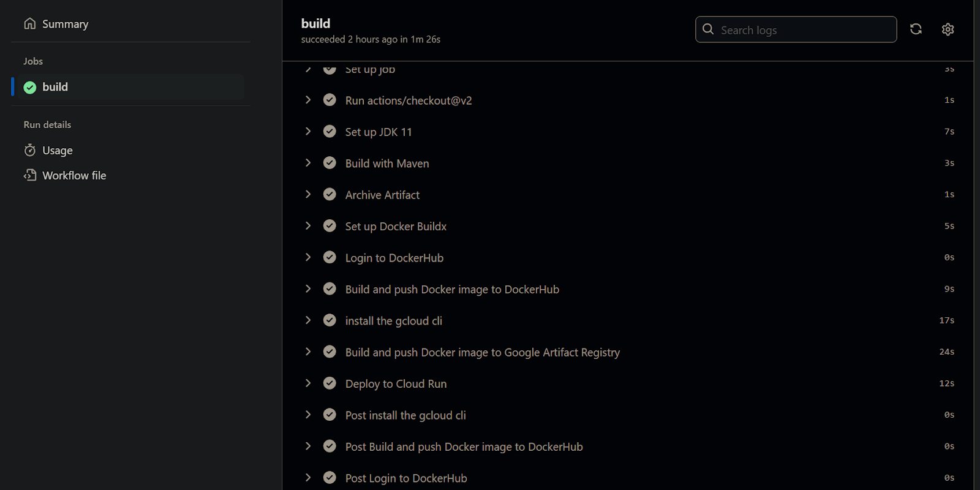Click the green success check beside build job
Viewport: 980px width, 490px height.
[30, 88]
